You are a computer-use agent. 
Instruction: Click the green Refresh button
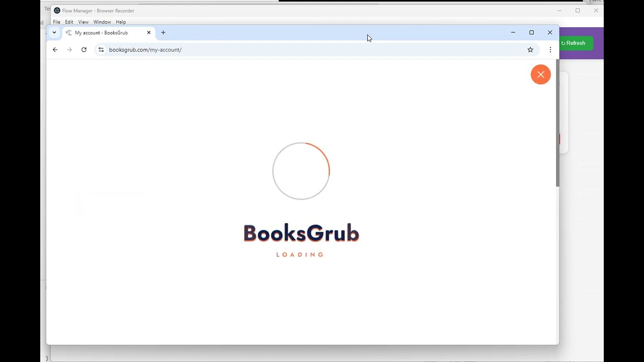click(576, 43)
